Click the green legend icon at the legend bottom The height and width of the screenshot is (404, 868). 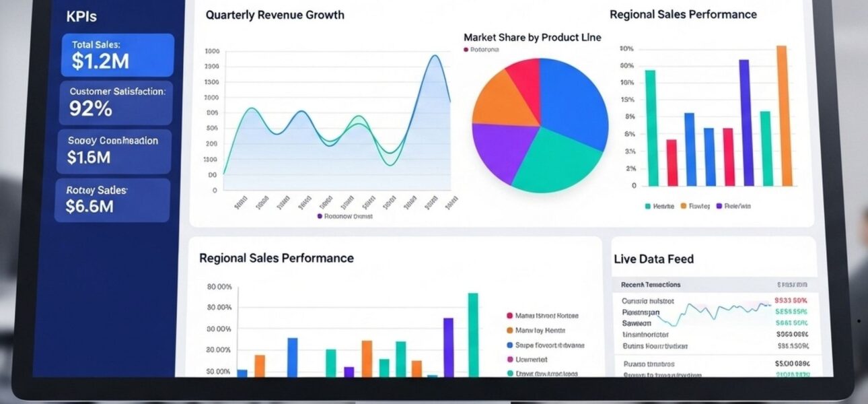coord(509,372)
